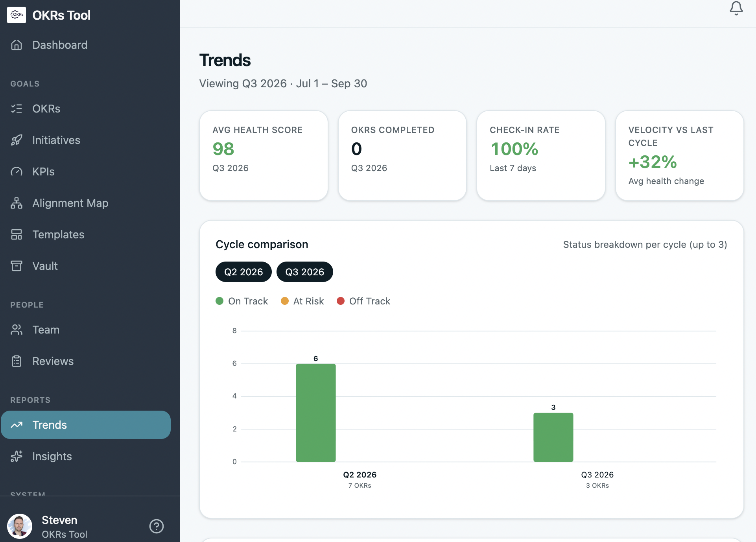Select the Initiatives rocket icon

click(x=17, y=140)
